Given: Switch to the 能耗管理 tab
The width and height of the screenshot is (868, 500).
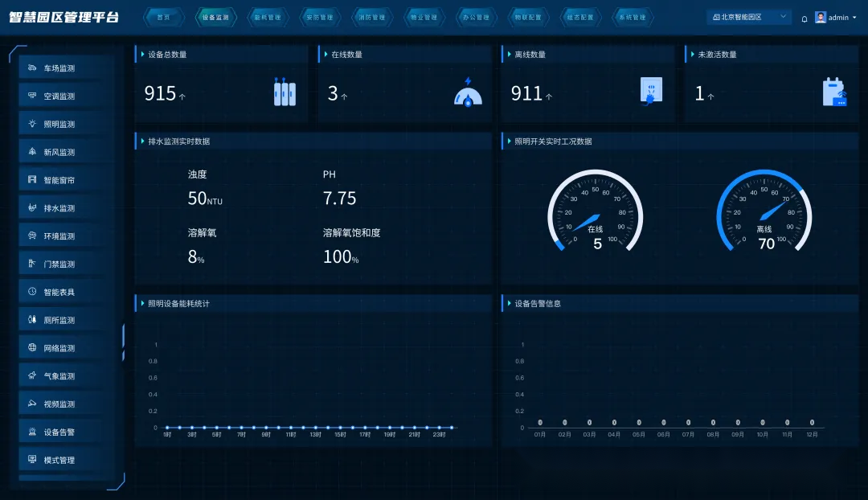Looking at the screenshot, I should click(267, 17).
